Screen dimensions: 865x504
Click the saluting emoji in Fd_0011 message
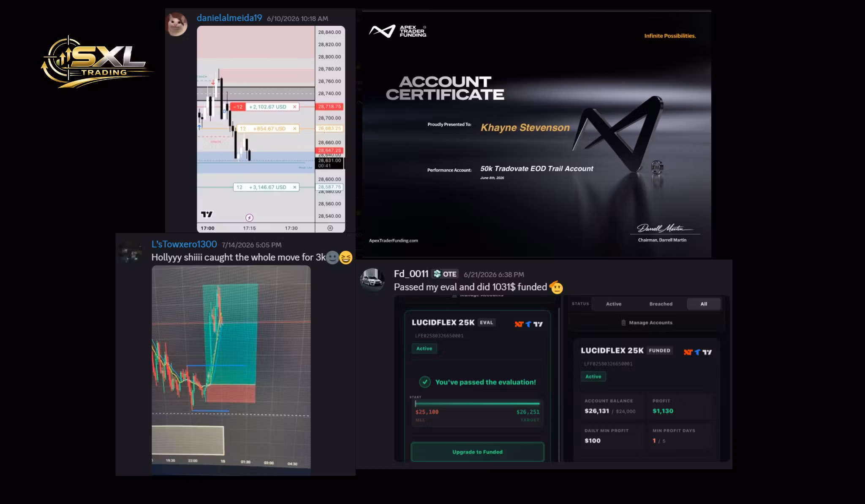pos(557,287)
